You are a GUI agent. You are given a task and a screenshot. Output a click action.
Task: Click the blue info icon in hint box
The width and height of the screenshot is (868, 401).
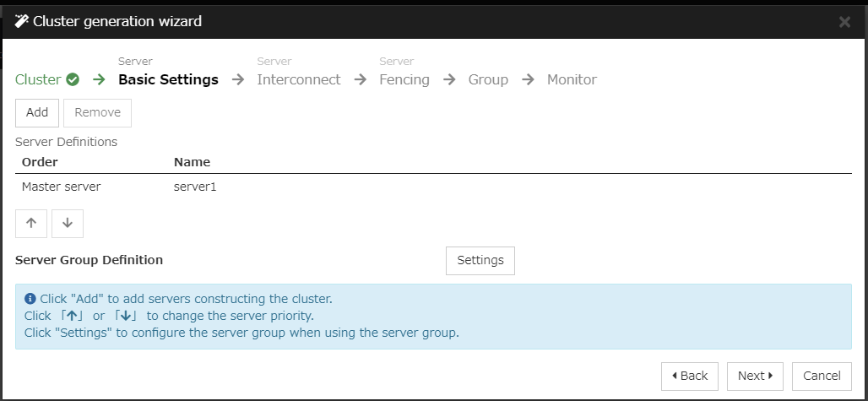click(30, 299)
